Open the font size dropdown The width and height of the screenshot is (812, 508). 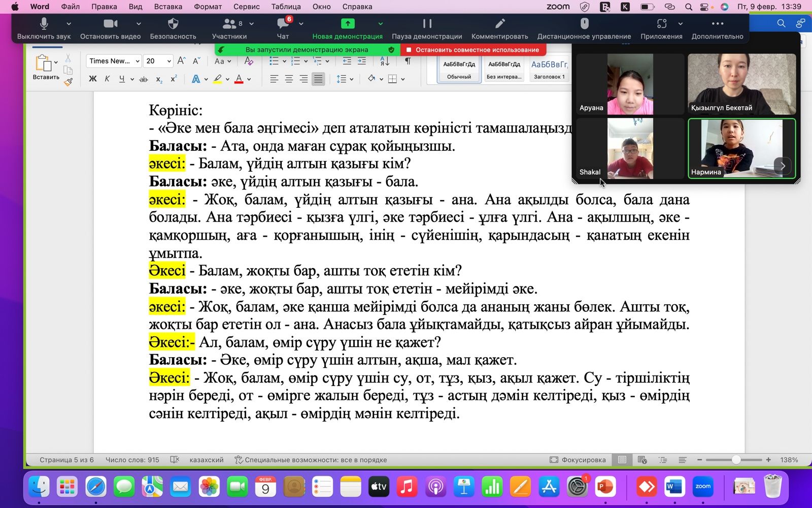pyautogui.click(x=169, y=61)
